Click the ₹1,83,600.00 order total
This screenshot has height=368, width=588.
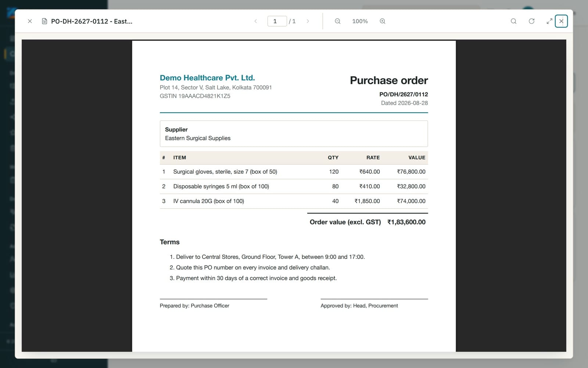(x=406, y=222)
